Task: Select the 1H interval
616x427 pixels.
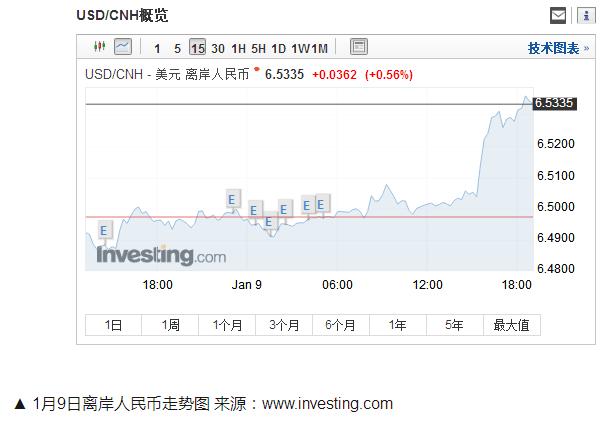Action: pyautogui.click(x=238, y=48)
